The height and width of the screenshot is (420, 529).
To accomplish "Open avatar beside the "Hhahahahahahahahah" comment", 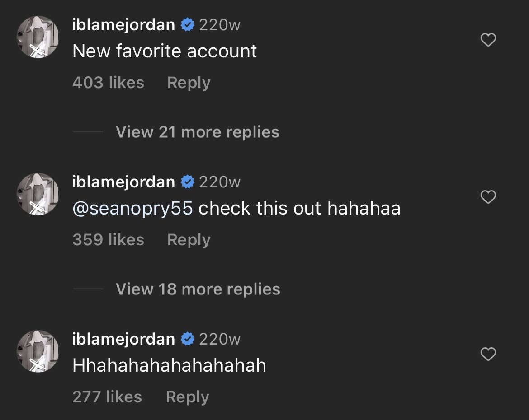I will pos(38,351).
